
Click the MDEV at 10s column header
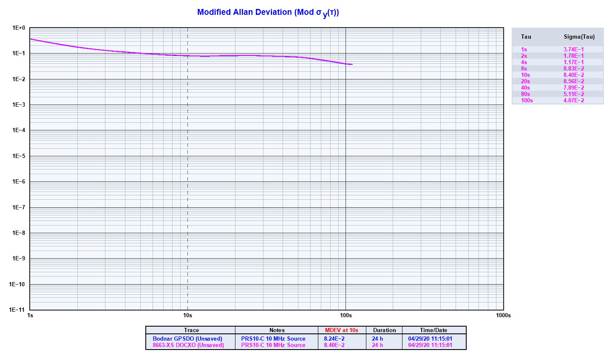click(342, 330)
